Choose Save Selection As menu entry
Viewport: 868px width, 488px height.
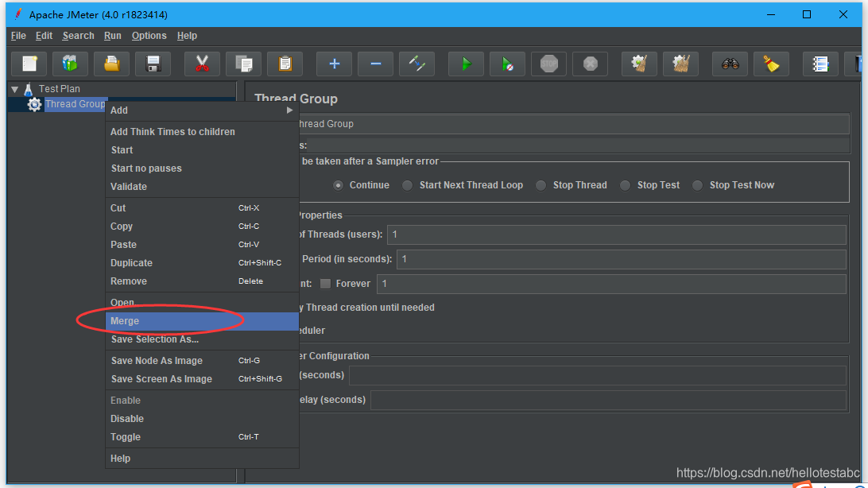[202, 339]
